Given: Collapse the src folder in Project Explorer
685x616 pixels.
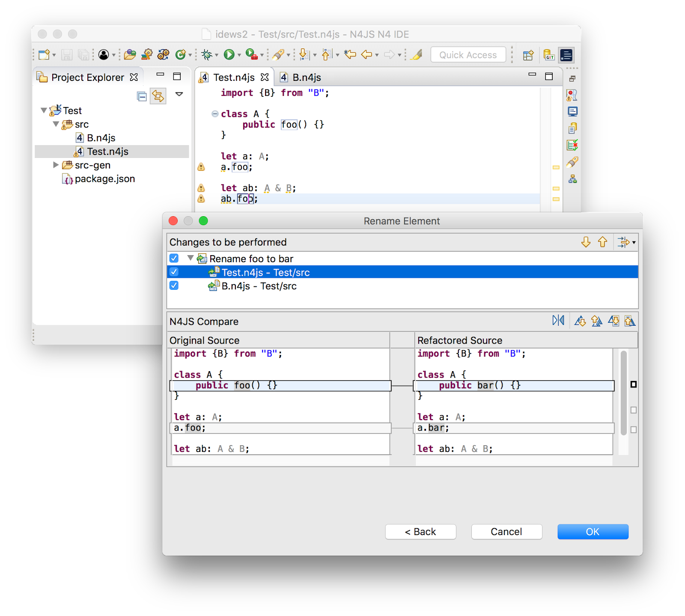Looking at the screenshot, I should [x=56, y=124].
